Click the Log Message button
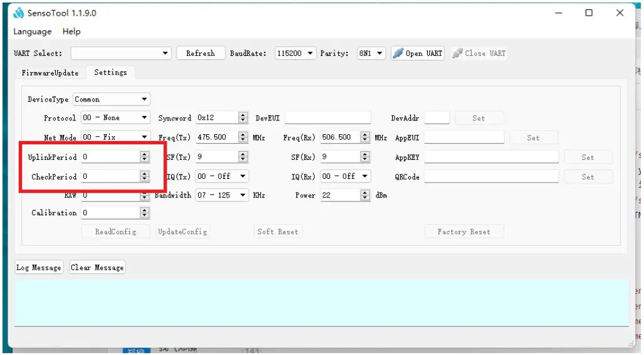This screenshot has height=355, width=644. pyautogui.click(x=39, y=267)
